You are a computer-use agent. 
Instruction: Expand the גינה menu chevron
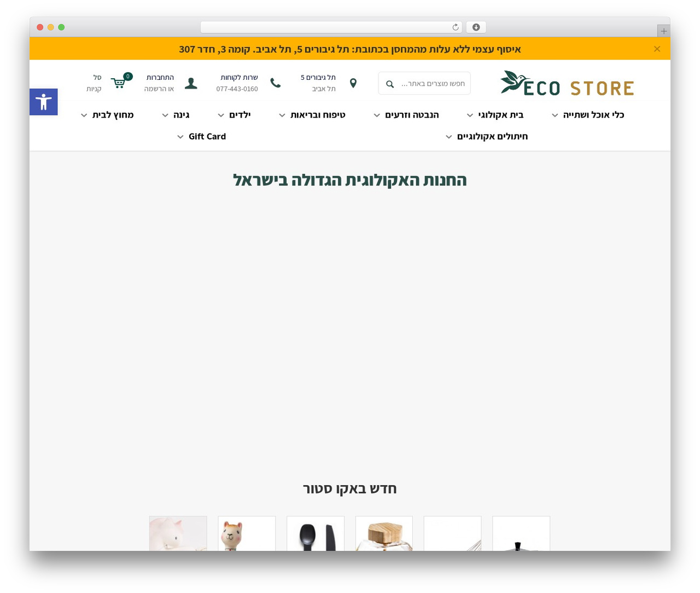[x=165, y=115]
